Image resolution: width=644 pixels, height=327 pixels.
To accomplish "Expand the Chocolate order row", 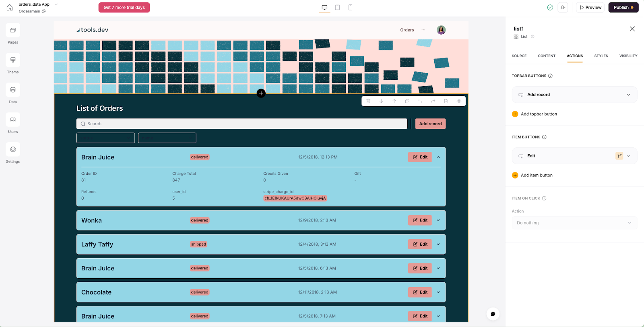I will [x=438, y=292].
